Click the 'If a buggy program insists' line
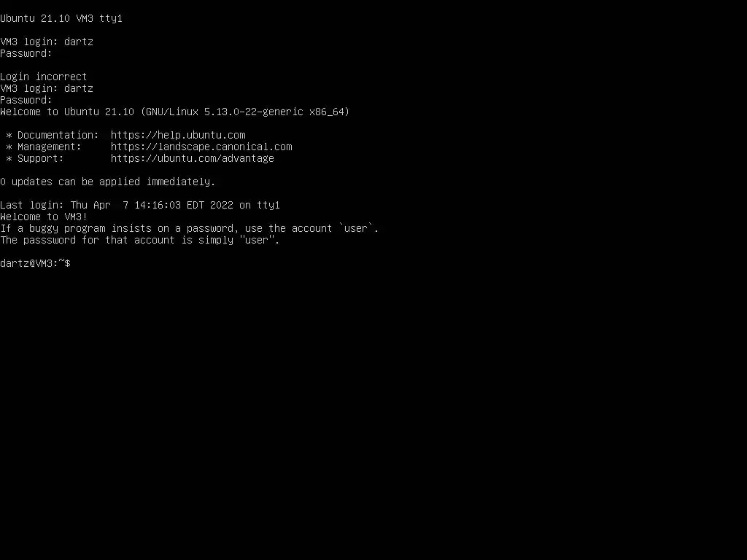 [x=189, y=228]
